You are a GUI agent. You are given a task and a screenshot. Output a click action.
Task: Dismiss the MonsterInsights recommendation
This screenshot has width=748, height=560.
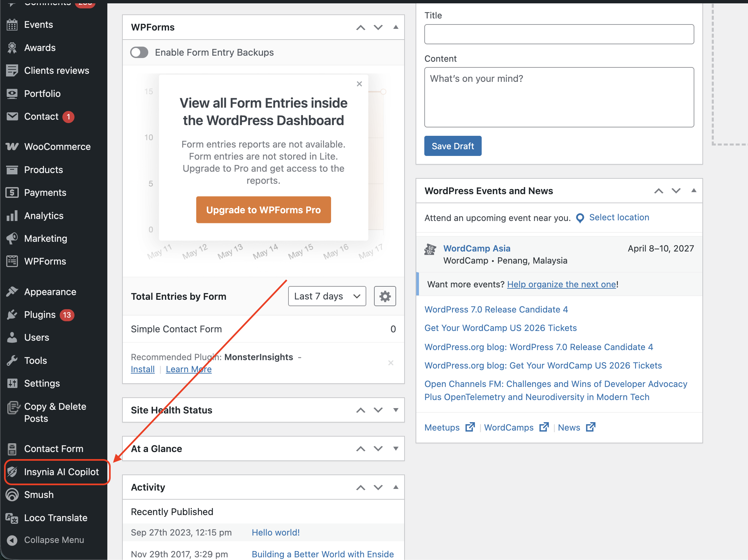click(x=390, y=363)
